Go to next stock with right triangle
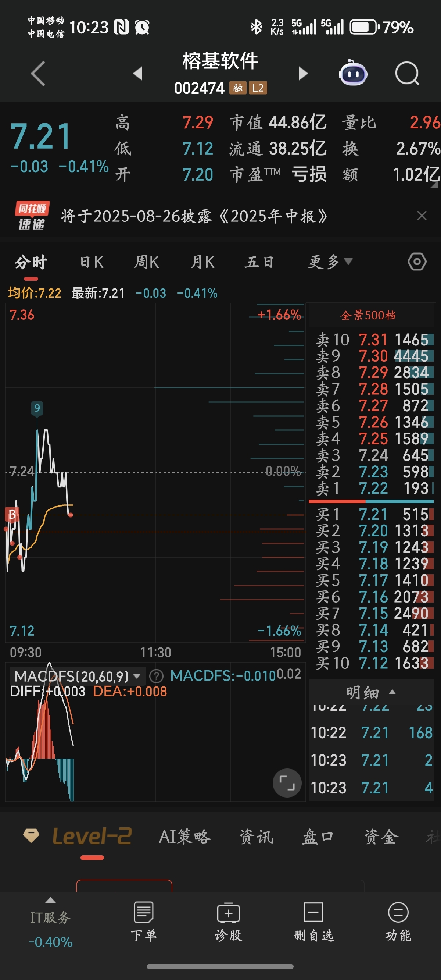 tap(303, 73)
